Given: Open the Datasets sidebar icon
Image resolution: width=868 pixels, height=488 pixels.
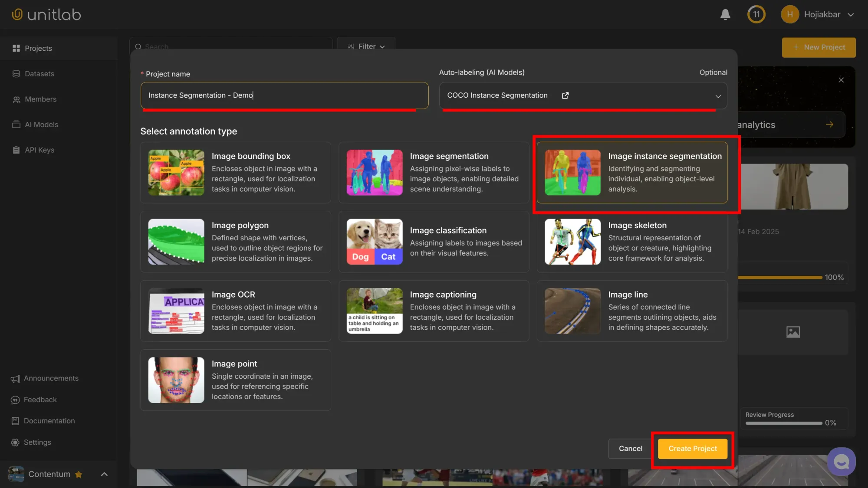Looking at the screenshot, I should [x=16, y=74].
